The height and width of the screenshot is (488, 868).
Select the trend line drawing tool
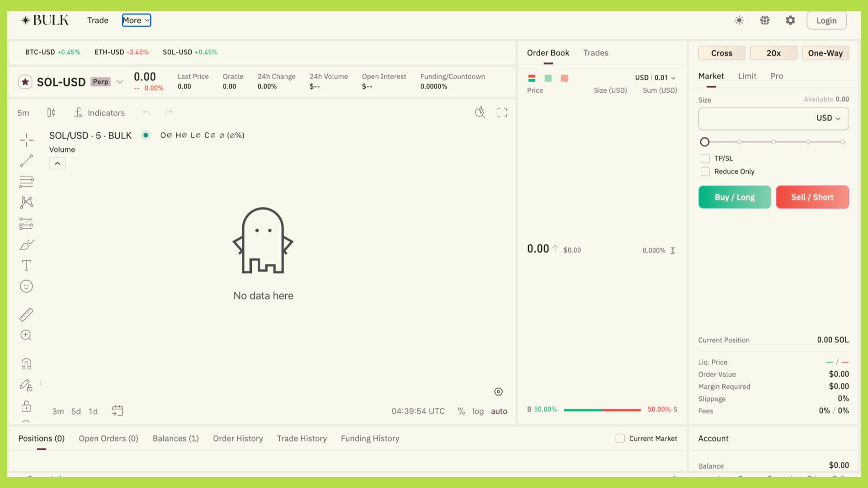pos(27,161)
